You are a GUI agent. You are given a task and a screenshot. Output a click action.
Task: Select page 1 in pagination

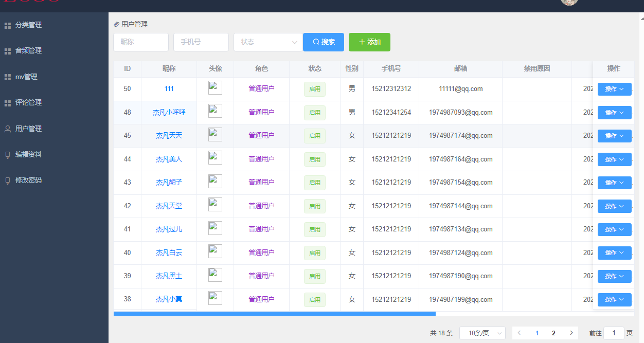(537, 333)
